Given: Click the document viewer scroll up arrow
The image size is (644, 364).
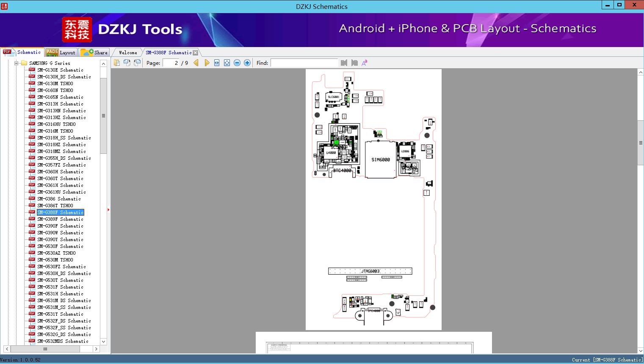Looking at the screenshot, I should click(641, 72).
